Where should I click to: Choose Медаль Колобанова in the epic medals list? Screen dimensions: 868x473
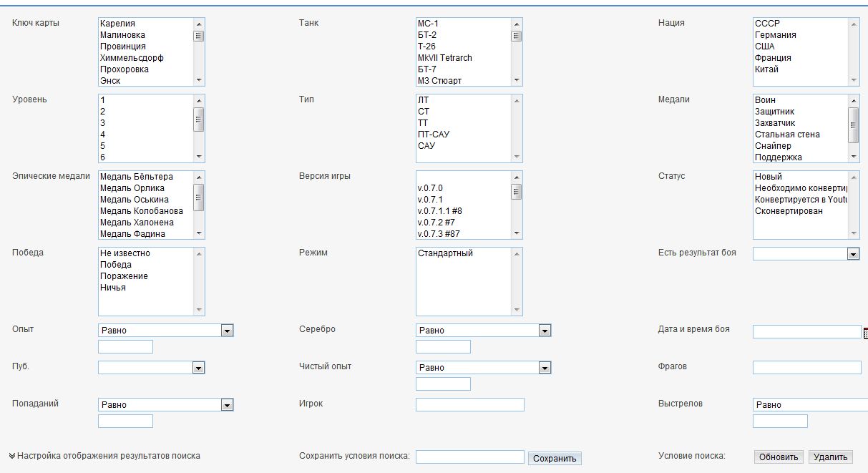141,211
